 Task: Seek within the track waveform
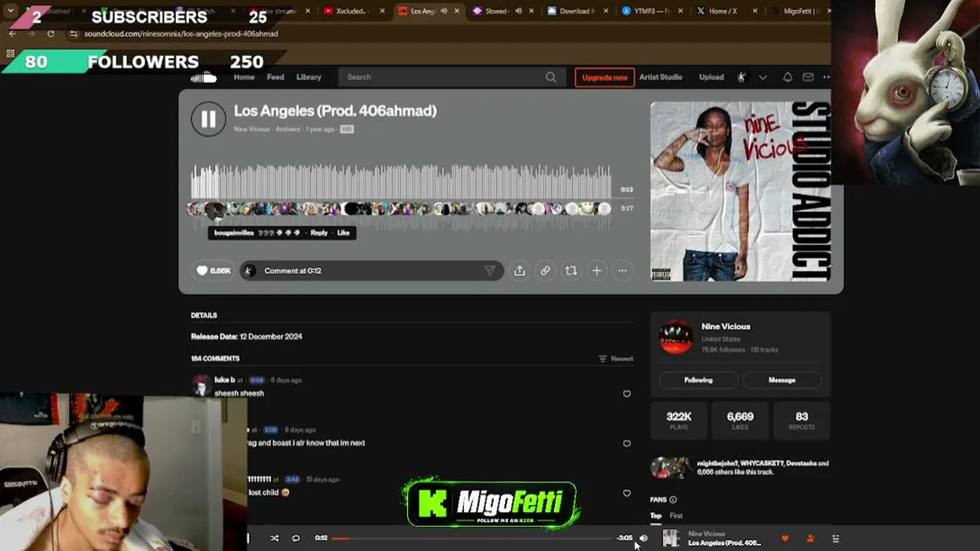pos(401,182)
